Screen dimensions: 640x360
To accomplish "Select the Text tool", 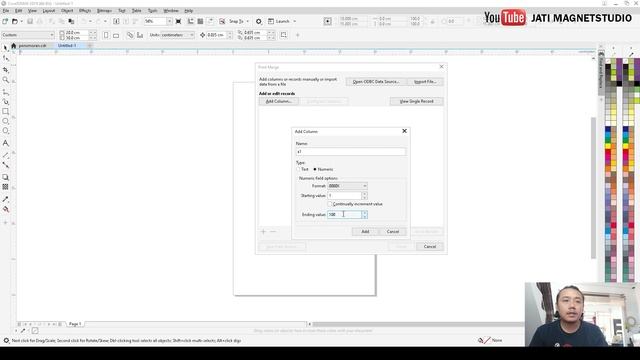I will [5, 143].
